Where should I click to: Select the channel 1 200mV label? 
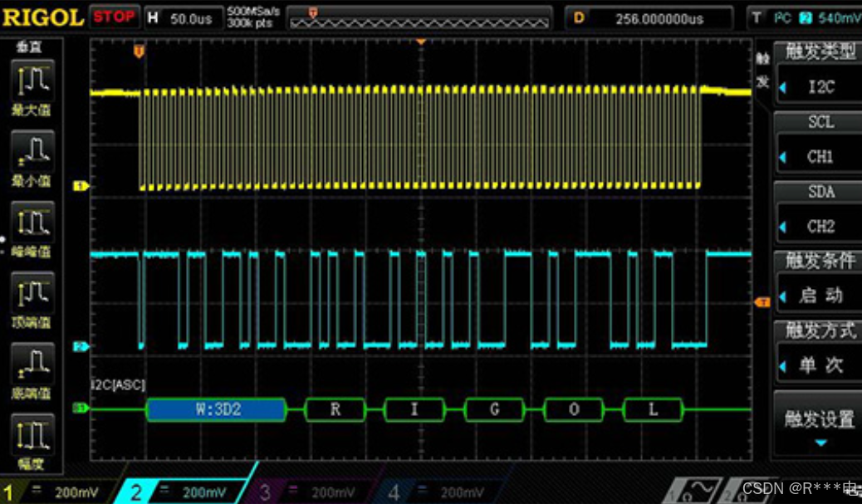(x=76, y=492)
